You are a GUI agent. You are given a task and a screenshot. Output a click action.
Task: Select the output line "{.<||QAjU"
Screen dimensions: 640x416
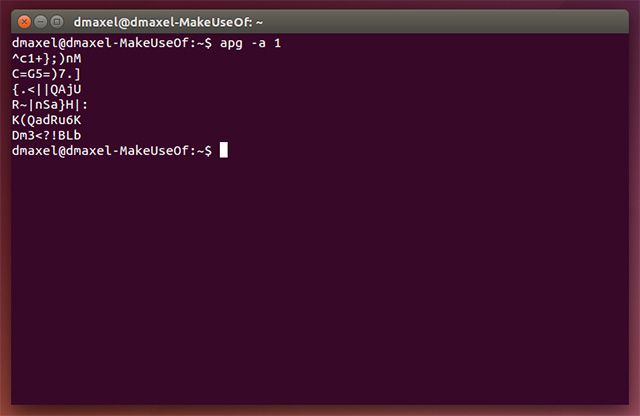pyautogui.click(x=46, y=90)
